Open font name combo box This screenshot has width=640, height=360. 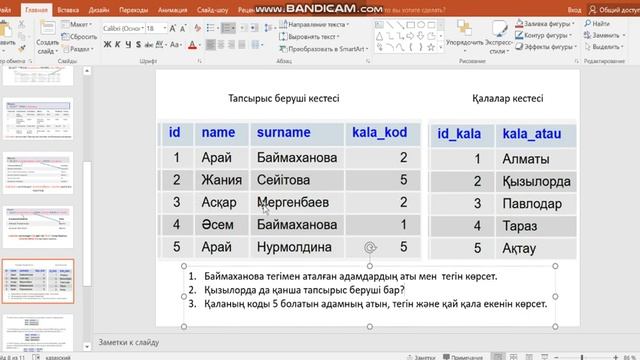pyautogui.click(x=123, y=28)
